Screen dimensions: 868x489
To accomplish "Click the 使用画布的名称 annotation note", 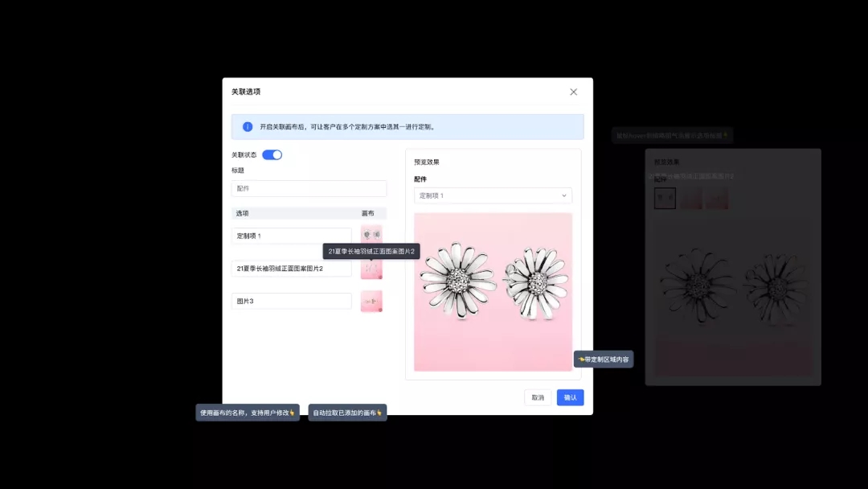I will pyautogui.click(x=247, y=412).
